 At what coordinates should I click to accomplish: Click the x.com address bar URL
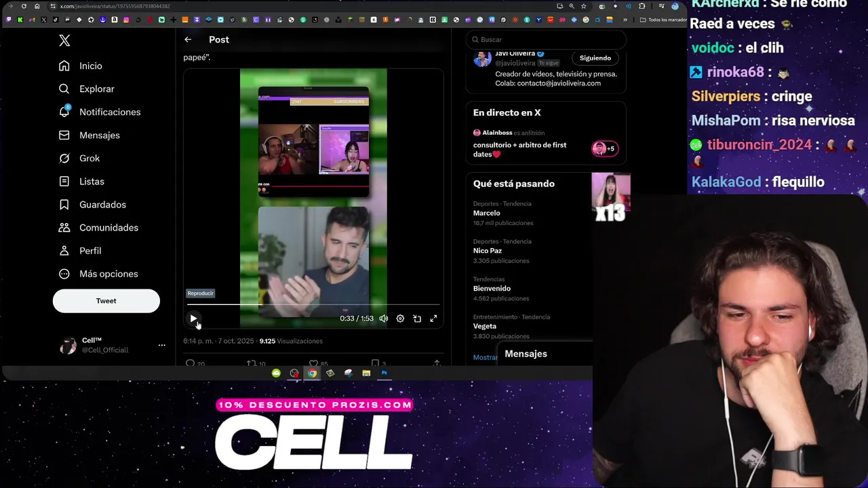115,6
